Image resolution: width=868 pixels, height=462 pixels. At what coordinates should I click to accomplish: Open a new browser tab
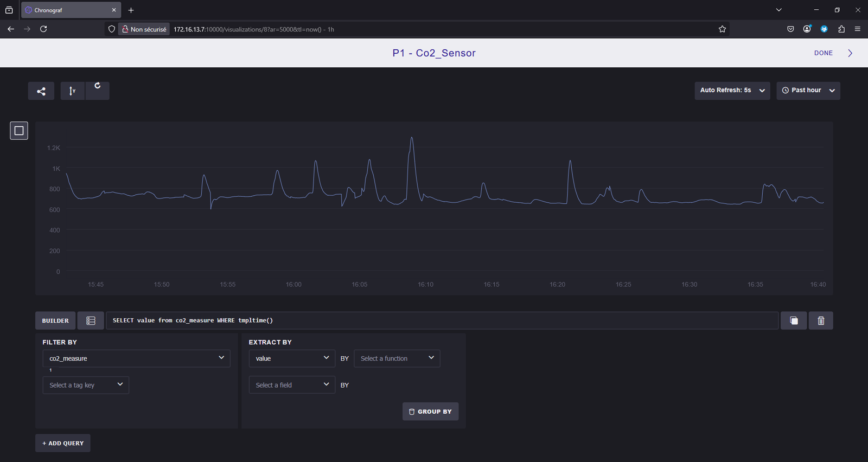point(131,10)
